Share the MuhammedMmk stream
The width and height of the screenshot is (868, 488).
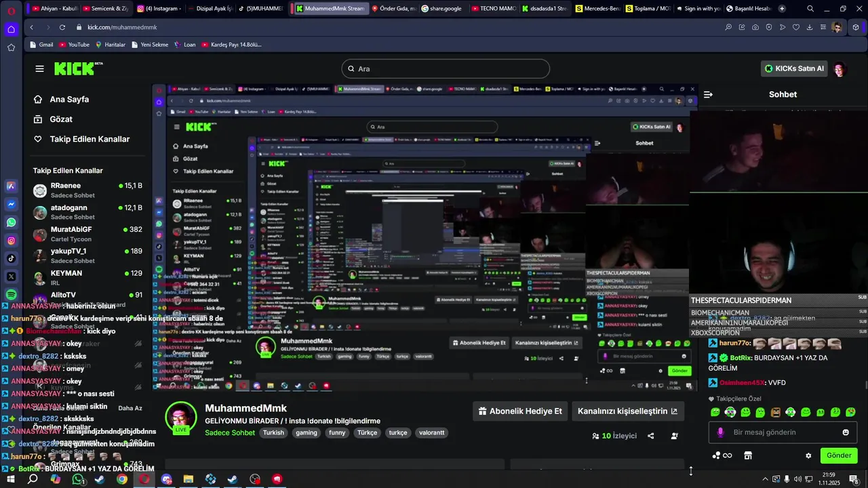651,436
